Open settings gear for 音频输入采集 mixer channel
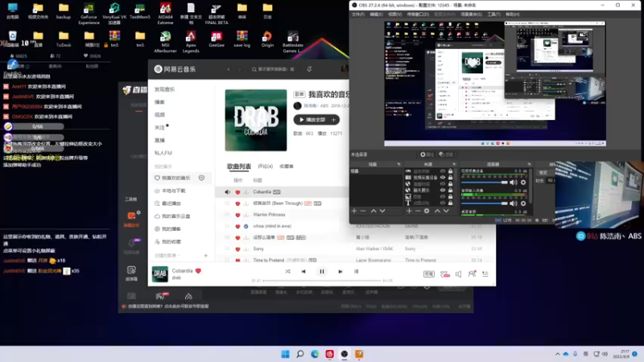644x362 pixels. tap(523, 204)
